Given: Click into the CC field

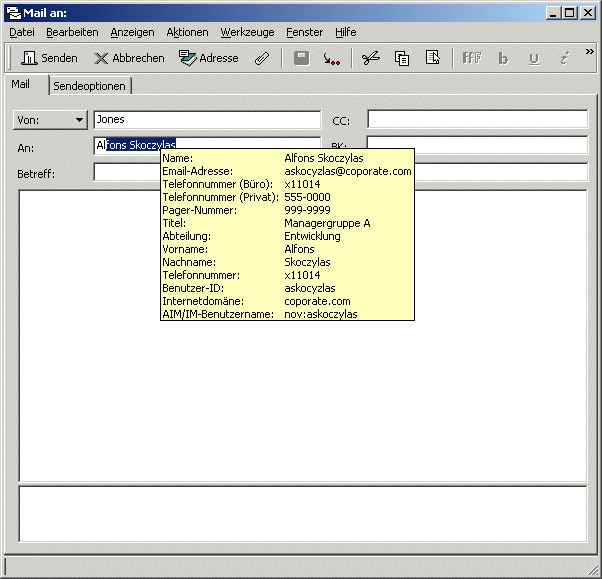Looking at the screenshot, I should point(477,120).
